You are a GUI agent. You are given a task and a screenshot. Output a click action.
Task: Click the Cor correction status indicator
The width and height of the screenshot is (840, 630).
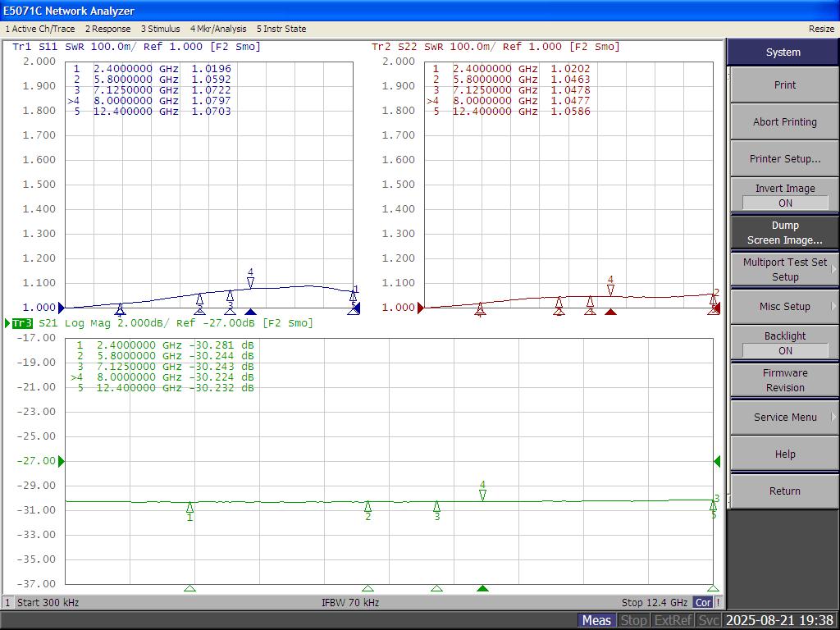point(702,602)
